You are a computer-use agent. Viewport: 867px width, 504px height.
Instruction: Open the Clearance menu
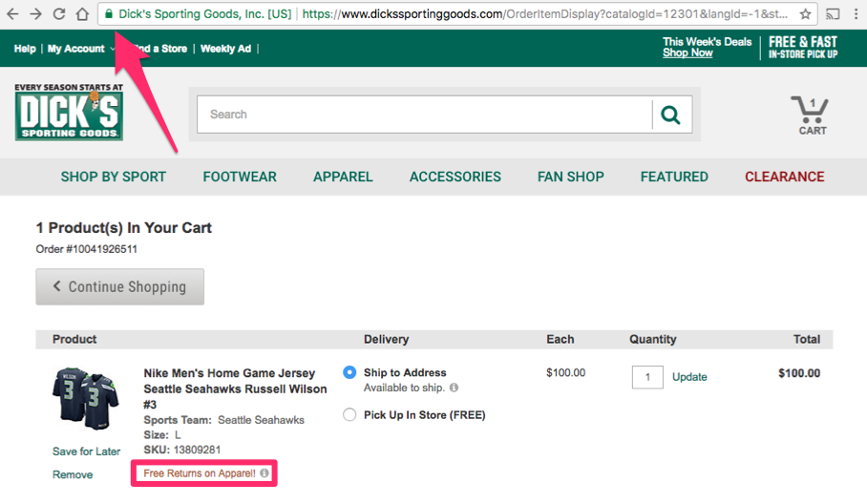coord(784,177)
